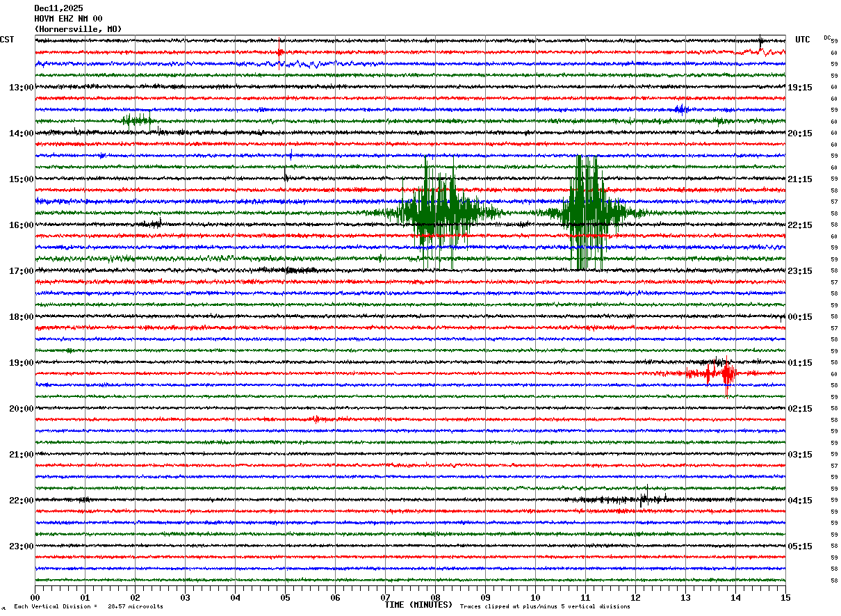The height and width of the screenshot is (616, 841).
Task: Select minute 14 on the bottom axis
Action: pyautogui.click(x=735, y=597)
